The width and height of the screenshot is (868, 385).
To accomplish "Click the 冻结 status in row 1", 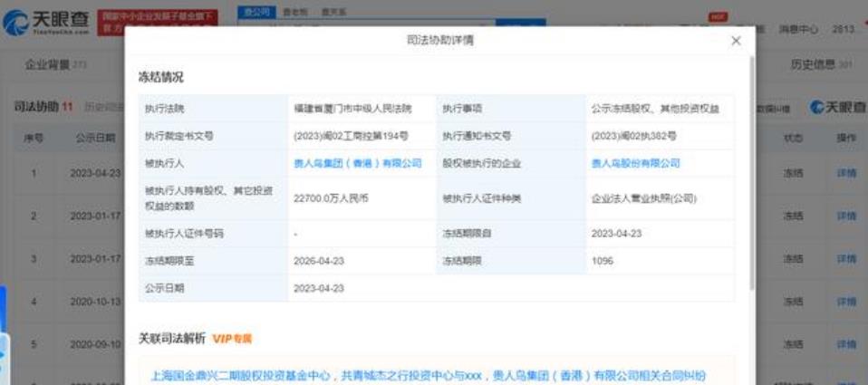I will (x=793, y=173).
